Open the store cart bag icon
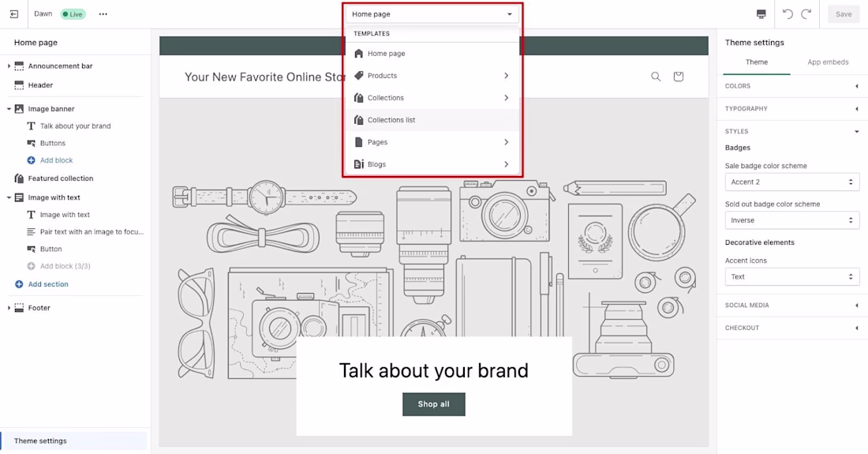 [x=678, y=77]
